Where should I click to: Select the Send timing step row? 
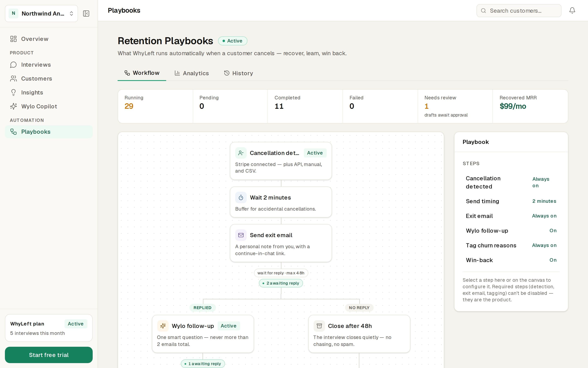tap(511, 201)
